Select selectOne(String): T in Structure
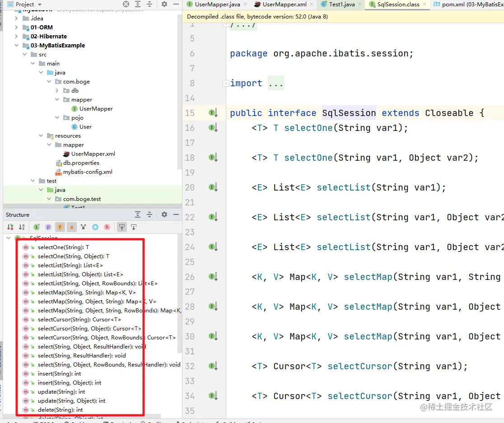The height and width of the screenshot is (423, 504). [63, 247]
